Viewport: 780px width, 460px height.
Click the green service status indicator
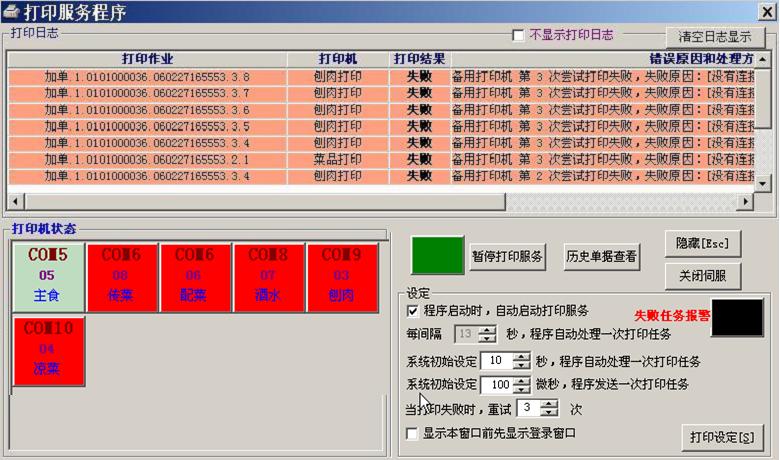coord(437,256)
